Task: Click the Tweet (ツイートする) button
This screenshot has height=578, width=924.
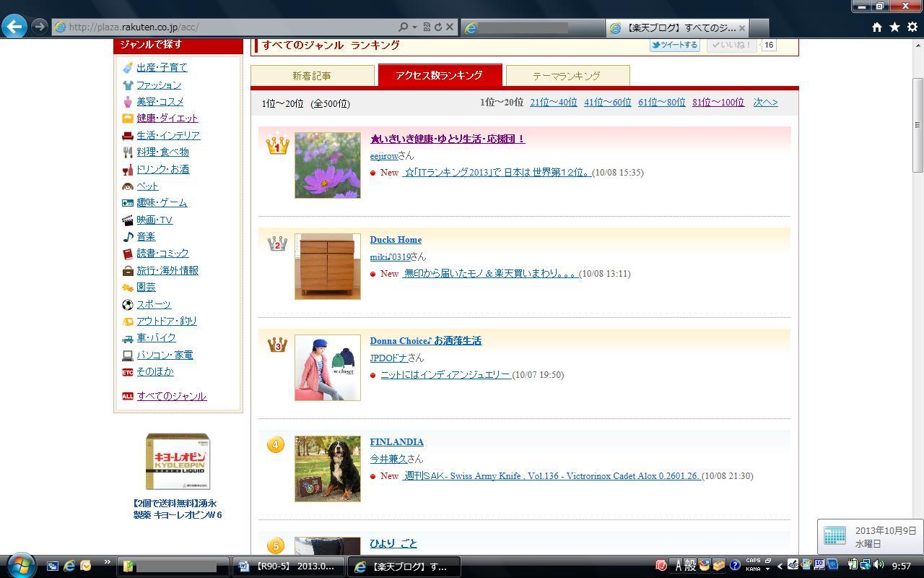Action: click(675, 45)
